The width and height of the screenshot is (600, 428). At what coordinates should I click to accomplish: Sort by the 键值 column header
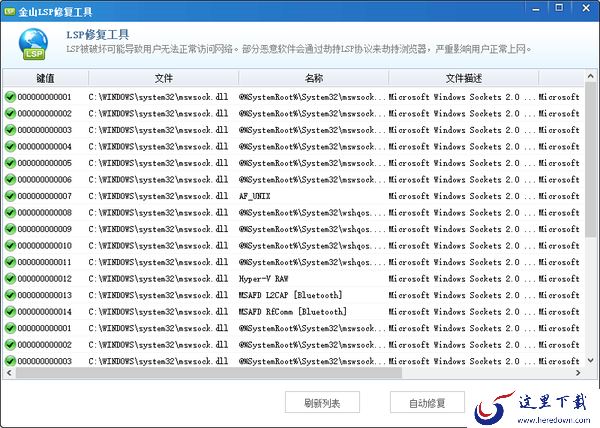46,78
